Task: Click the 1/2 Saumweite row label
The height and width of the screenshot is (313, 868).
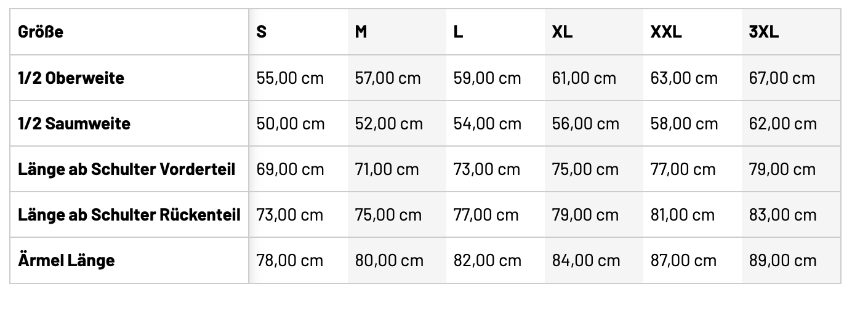Action: click(74, 124)
